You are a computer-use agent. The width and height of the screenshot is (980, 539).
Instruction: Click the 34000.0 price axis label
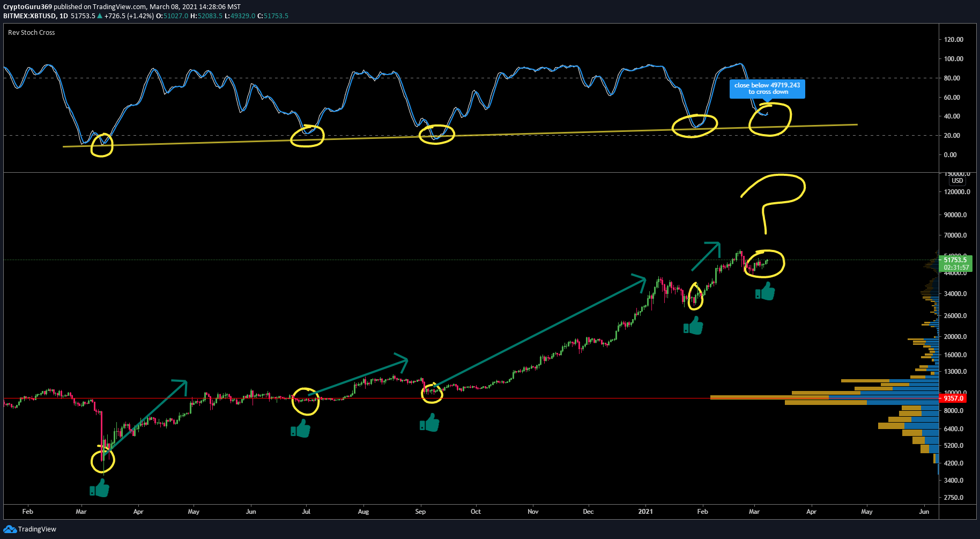click(x=955, y=294)
